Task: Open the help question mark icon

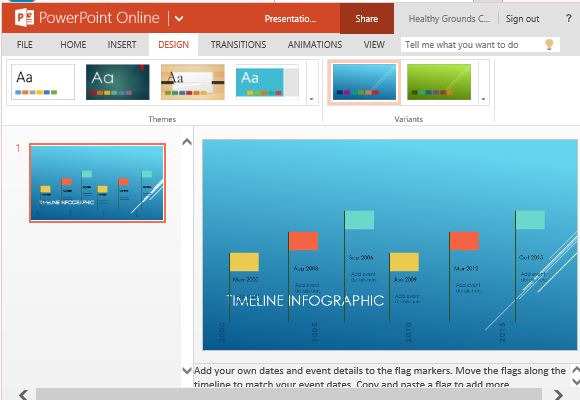Action: [x=569, y=18]
